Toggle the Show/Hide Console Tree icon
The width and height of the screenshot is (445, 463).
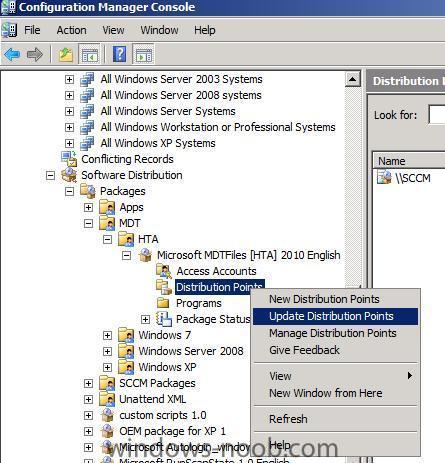[x=90, y=54]
